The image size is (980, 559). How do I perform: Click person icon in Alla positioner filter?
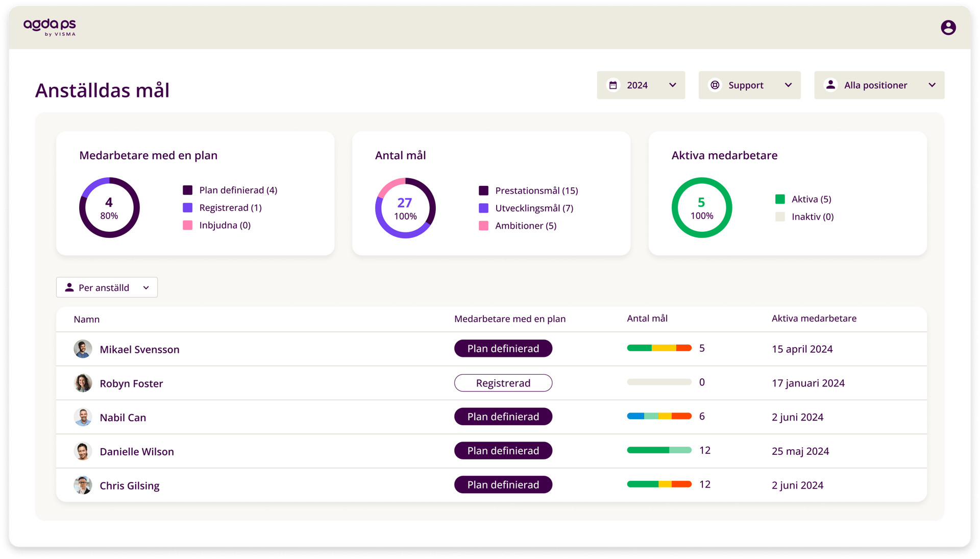830,85
